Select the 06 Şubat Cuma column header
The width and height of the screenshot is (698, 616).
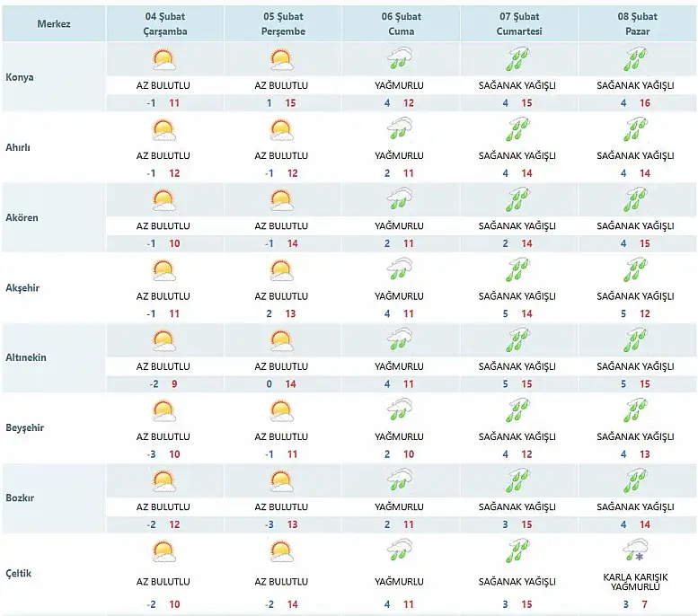(x=399, y=24)
